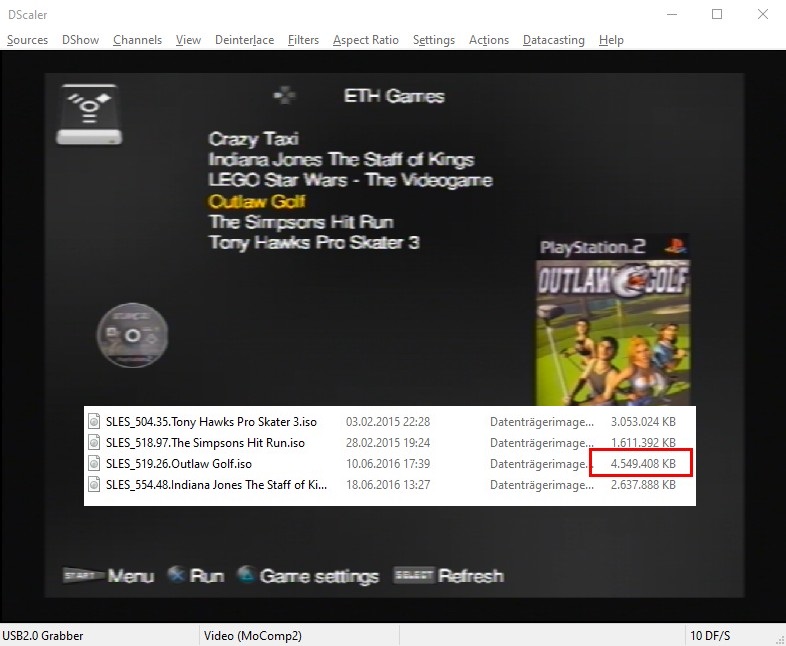
Task: Click the Game settings label
Action: coord(319,576)
